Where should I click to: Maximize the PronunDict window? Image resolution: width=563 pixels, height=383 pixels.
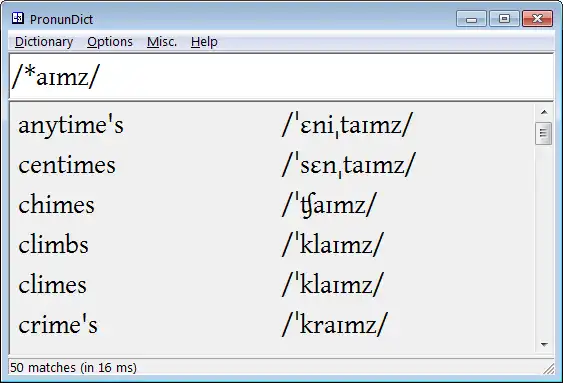[504, 19]
